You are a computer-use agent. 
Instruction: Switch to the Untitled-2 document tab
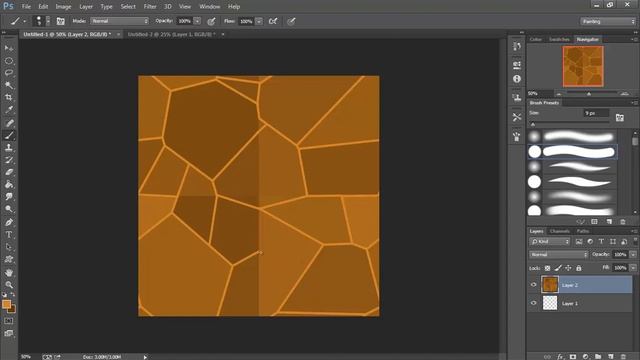point(171,34)
